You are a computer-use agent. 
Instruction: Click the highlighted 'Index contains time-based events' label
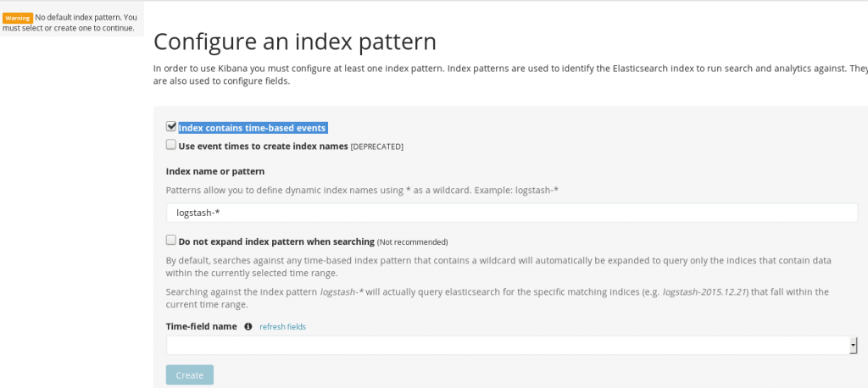253,128
